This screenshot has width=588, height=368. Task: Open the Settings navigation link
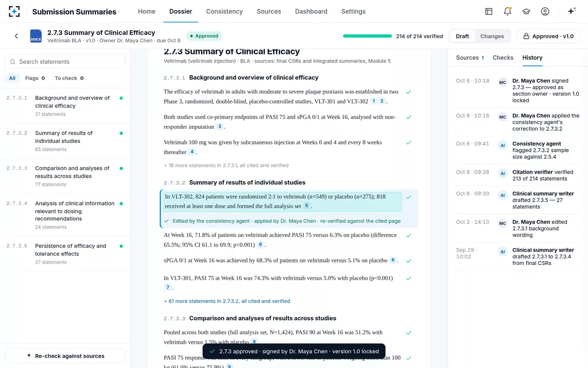coord(354,11)
